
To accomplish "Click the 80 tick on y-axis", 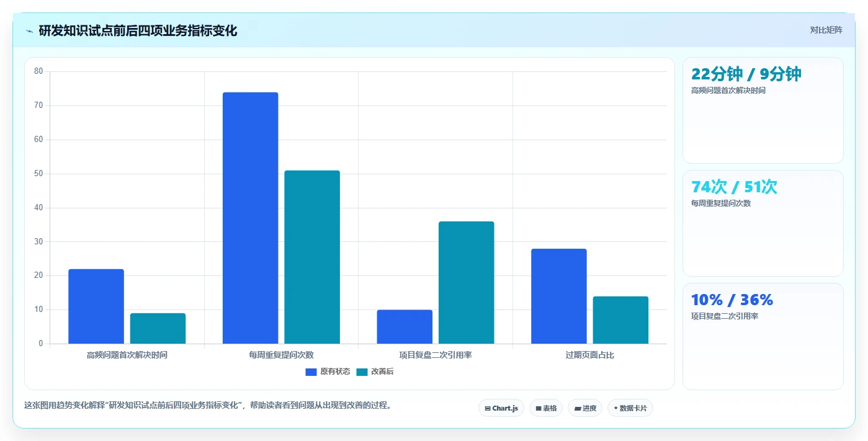I will [x=38, y=71].
